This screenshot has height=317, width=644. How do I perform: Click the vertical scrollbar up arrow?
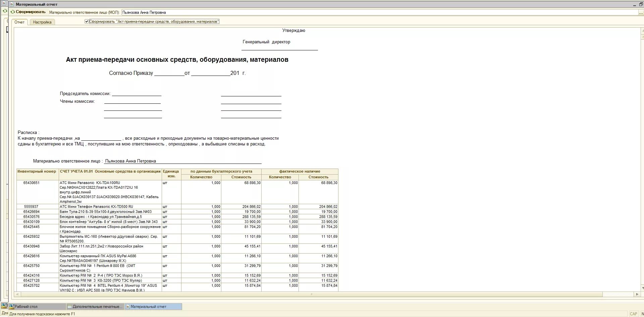point(642,31)
